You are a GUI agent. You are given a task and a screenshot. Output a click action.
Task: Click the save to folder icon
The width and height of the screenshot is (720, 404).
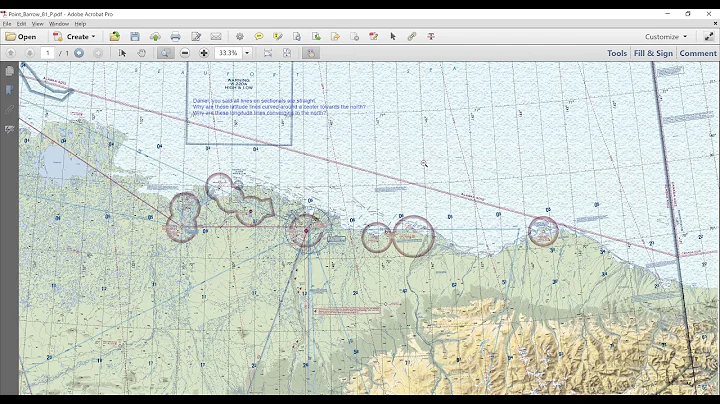(x=115, y=37)
